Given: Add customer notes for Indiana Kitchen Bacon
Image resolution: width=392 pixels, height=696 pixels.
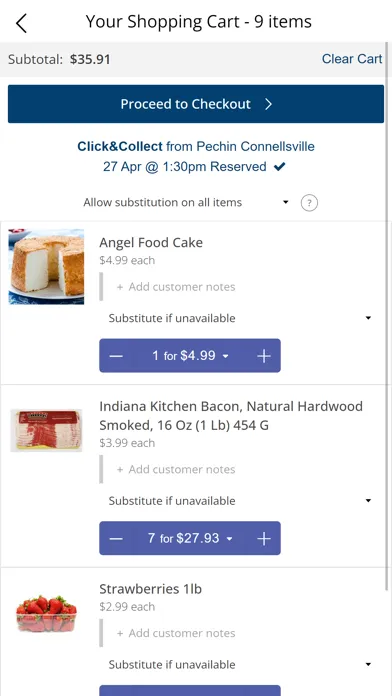Looking at the screenshot, I should (176, 469).
